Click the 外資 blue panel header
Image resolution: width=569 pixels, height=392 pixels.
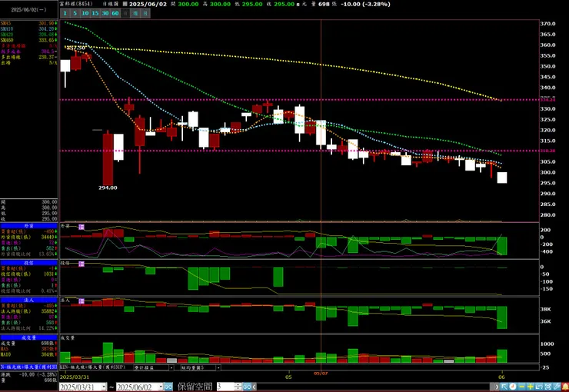pos(28,225)
